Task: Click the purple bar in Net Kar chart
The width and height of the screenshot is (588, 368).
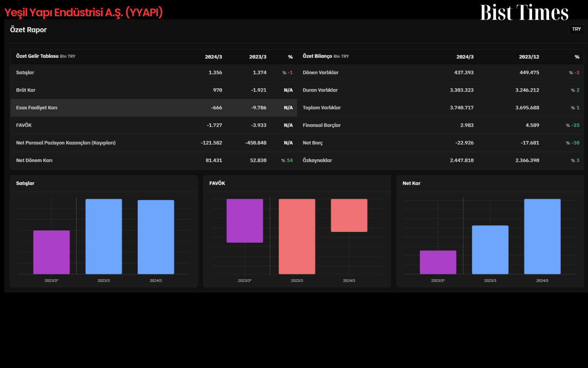Action: tap(438, 262)
